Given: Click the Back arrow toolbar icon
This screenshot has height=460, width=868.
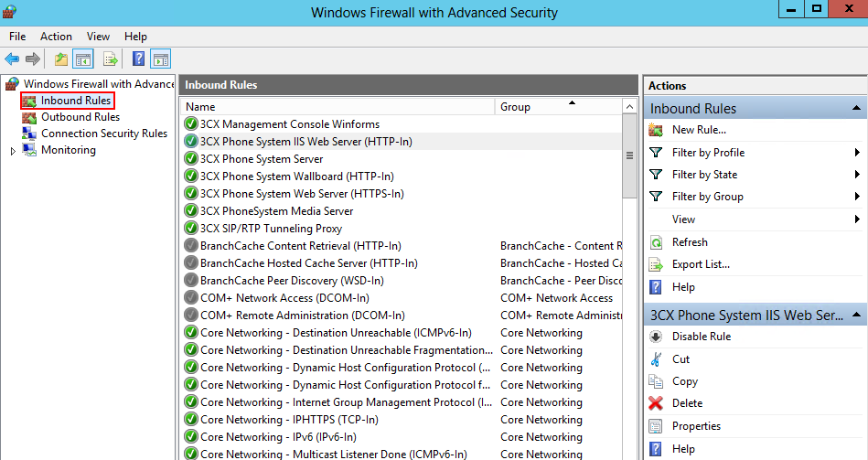Looking at the screenshot, I should 12,59.
